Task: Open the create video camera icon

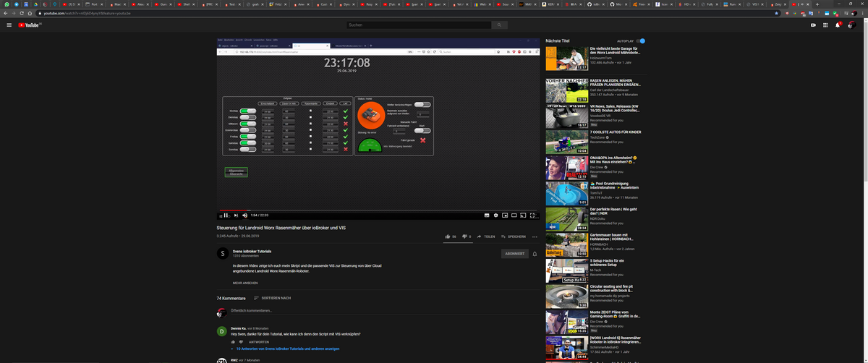Action: (814, 25)
